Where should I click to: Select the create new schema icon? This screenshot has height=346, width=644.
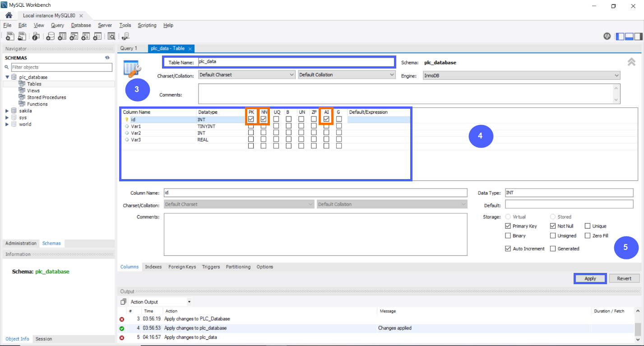[x=51, y=36]
